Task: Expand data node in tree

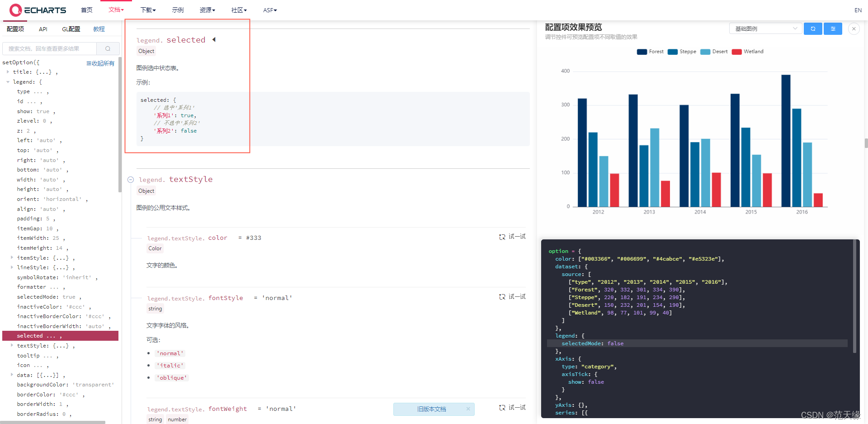Action: pyautogui.click(x=12, y=375)
